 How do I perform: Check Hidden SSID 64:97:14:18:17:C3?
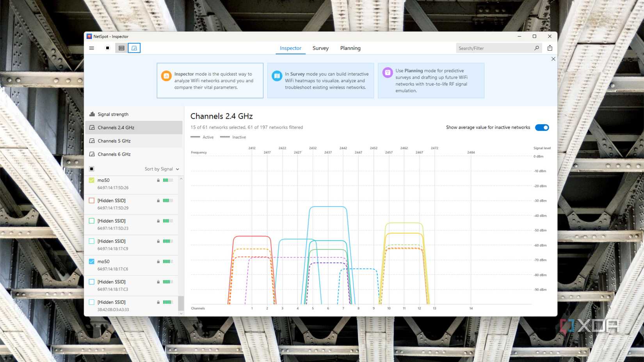pos(91,282)
